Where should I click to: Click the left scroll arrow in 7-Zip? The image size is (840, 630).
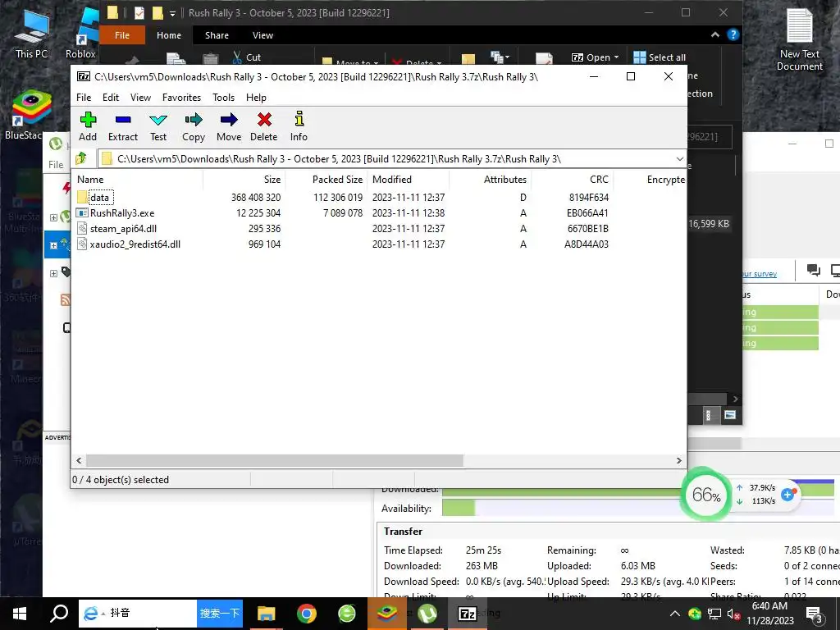coord(80,461)
